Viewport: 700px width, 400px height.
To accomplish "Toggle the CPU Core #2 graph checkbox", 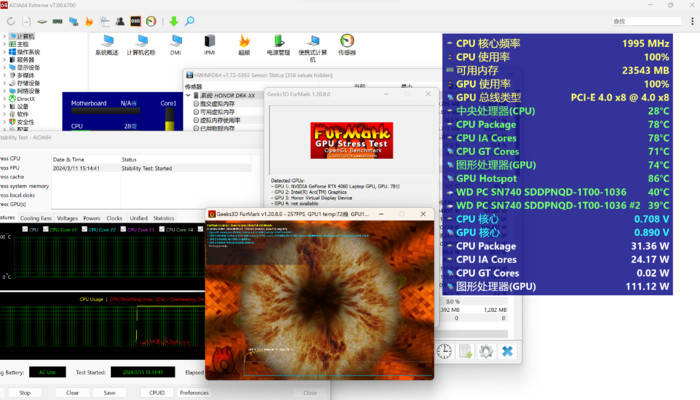I will click(84, 229).
